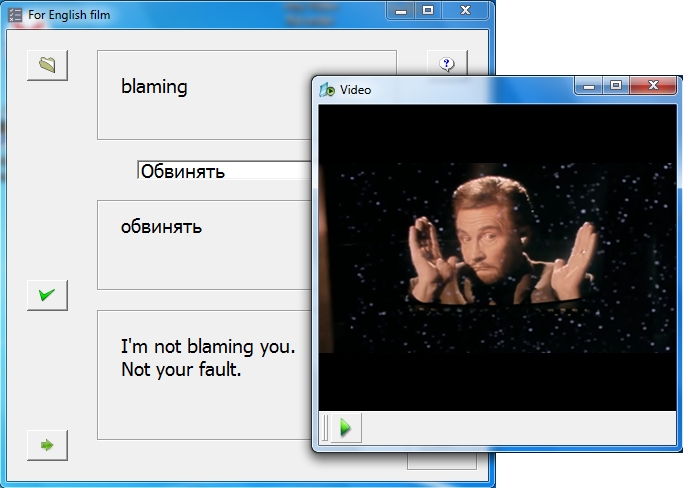Click the Video window title text

355,90
